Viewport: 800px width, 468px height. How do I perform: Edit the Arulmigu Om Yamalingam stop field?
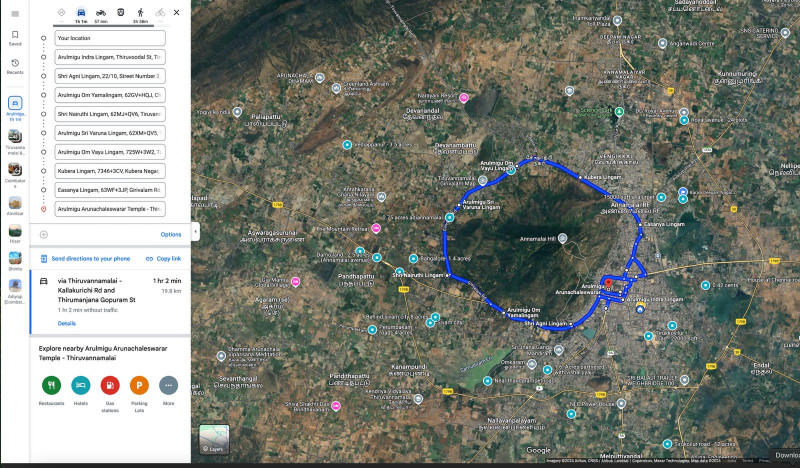[110, 95]
